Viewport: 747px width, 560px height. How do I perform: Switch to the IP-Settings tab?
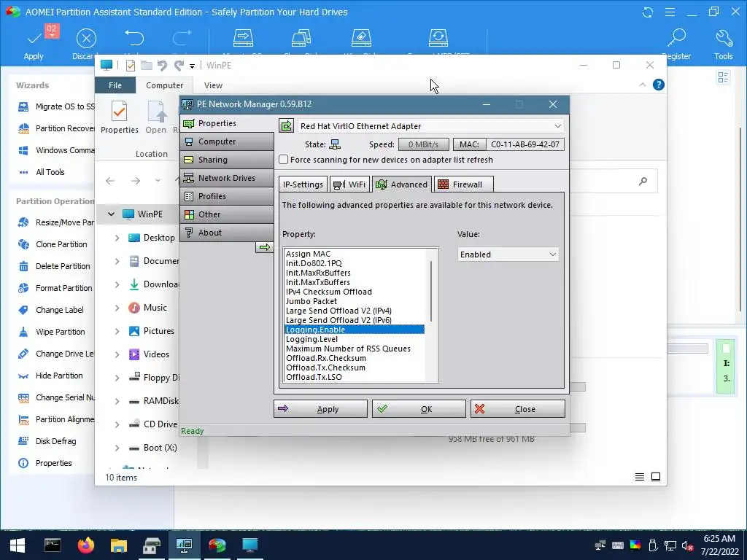click(x=303, y=184)
